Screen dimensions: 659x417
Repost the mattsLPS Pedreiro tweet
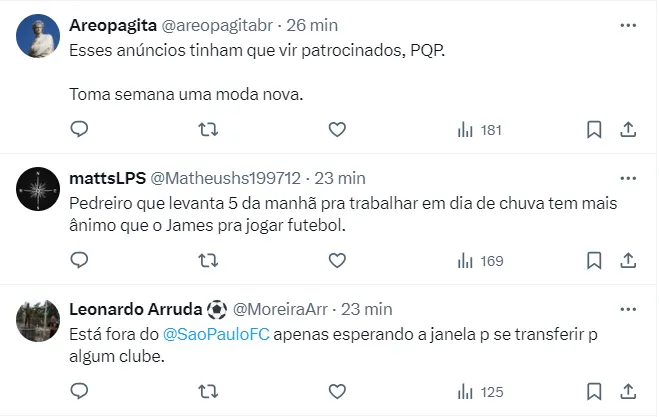point(208,261)
